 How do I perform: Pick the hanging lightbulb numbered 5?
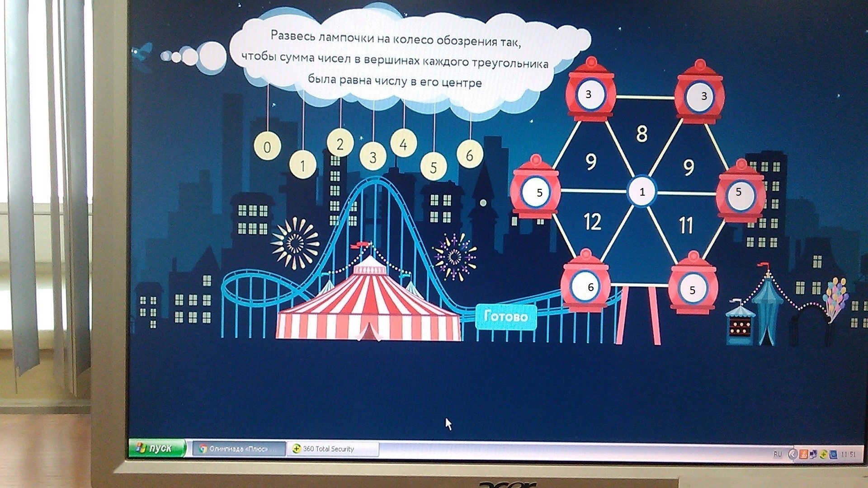pyautogui.click(x=433, y=167)
